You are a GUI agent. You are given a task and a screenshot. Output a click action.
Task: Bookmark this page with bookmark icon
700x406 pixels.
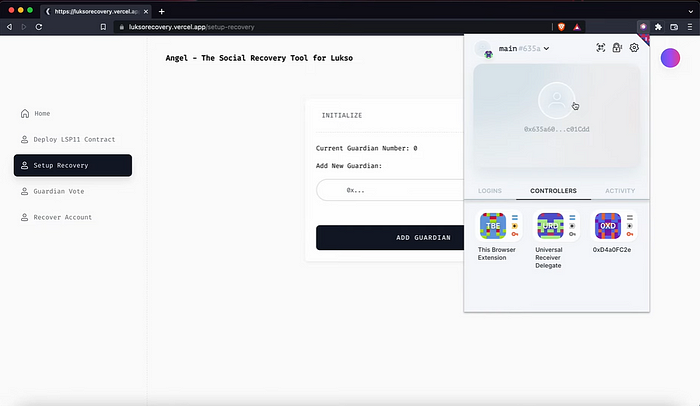[103, 27]
